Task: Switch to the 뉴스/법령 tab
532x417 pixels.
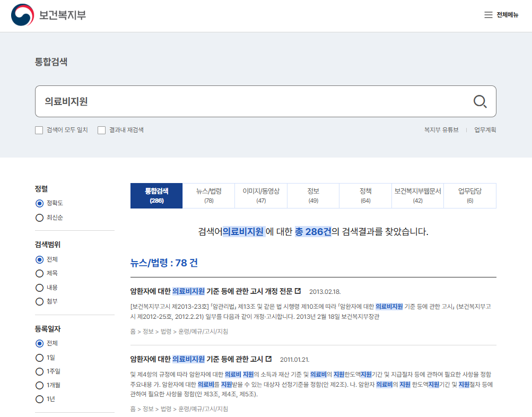Action: coord(208,196)
